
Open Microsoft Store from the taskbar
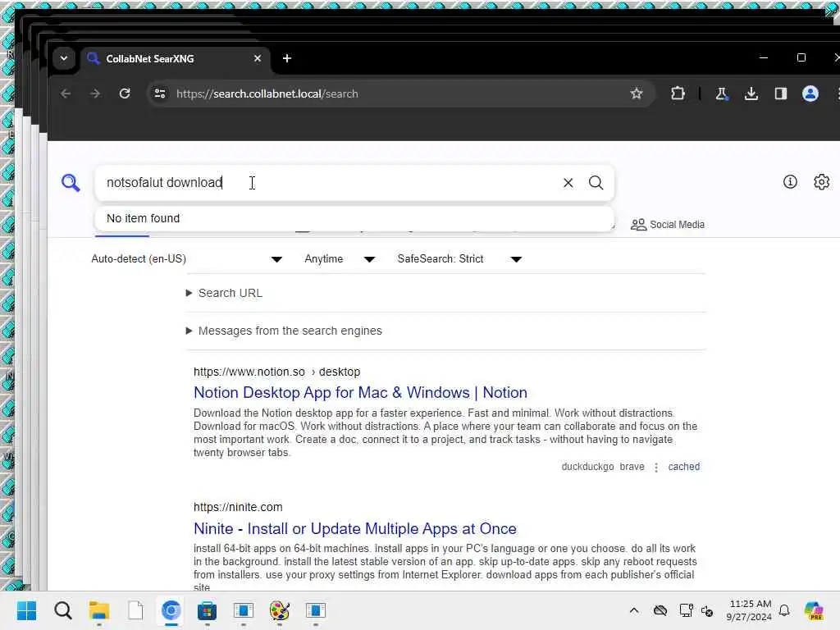coord(207,610)
